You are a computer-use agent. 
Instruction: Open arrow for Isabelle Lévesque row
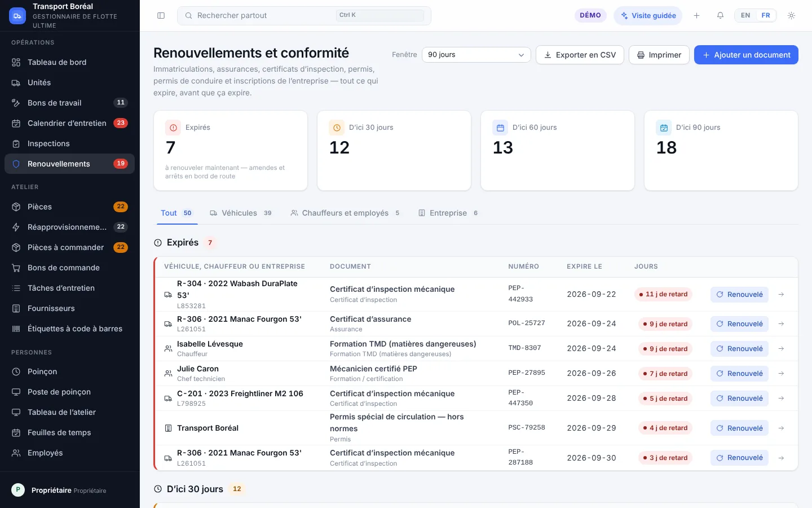[781, 349]
